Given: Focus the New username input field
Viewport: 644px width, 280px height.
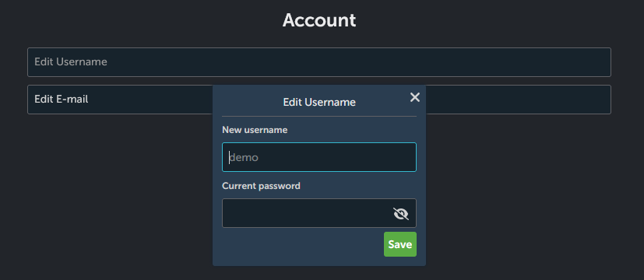Looking at the screenshot, I should coord(319,157).
